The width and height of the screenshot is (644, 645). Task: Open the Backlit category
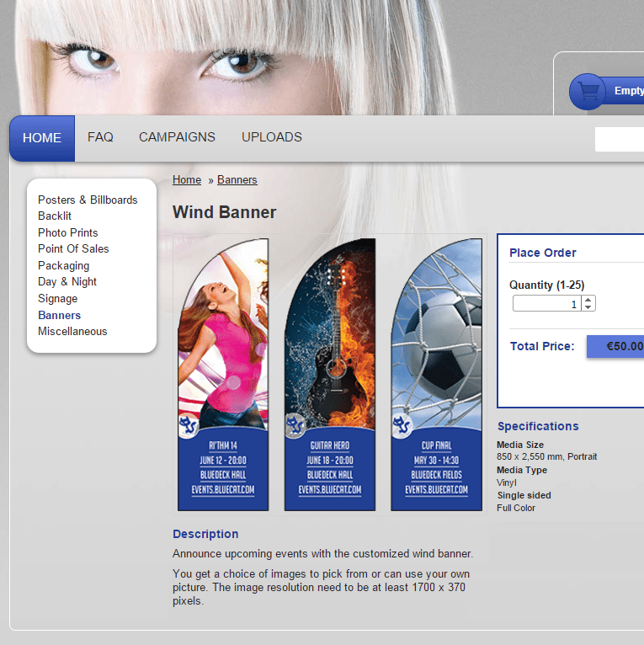55,216
